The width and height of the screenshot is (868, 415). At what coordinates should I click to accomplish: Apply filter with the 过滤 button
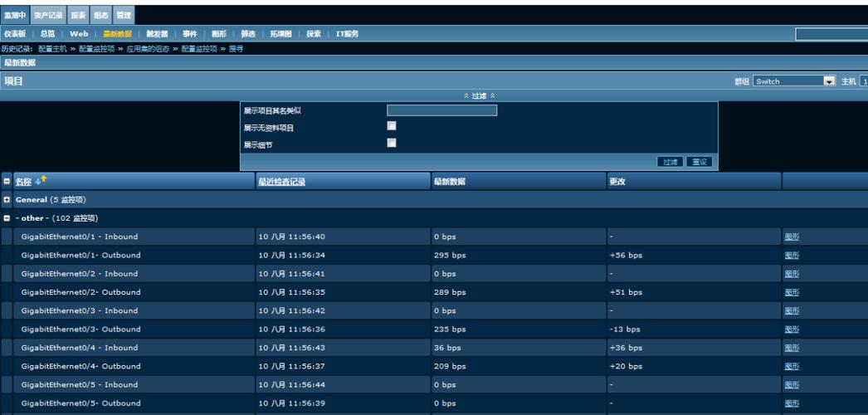pyautogui.click(x=670, y=162)
